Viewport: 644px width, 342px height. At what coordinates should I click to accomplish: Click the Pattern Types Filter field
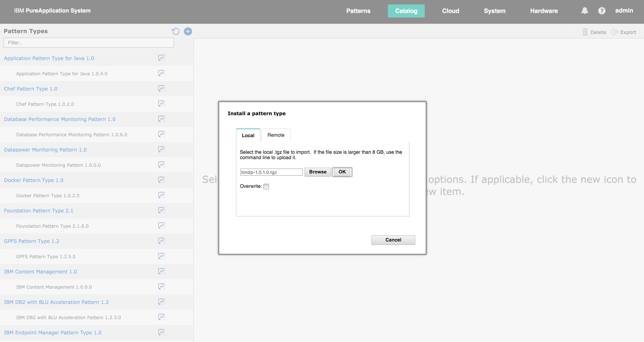coord(89,42)
